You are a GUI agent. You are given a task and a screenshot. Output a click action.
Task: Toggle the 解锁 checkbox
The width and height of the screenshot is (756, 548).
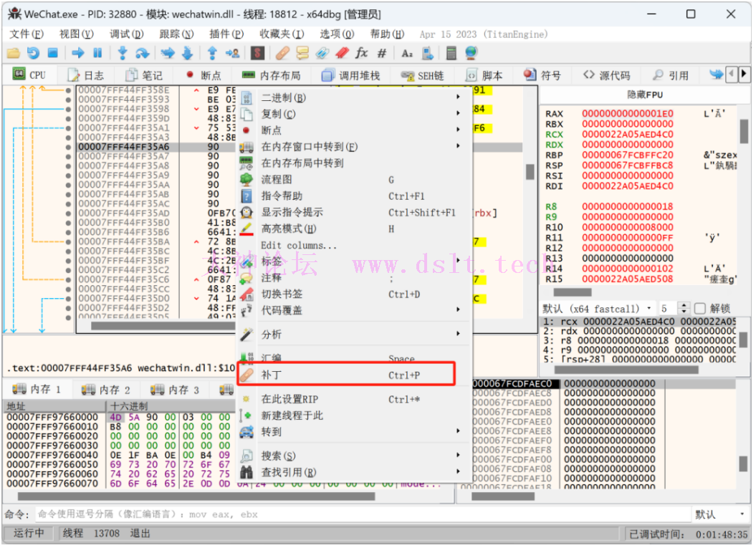(701, 309)
